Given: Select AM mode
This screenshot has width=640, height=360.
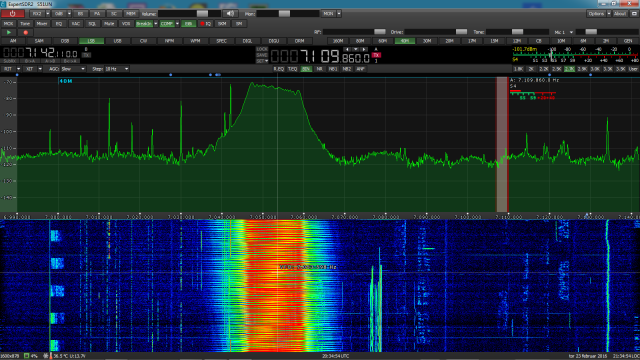Looking at the screenshot, I should coord(13,41).
